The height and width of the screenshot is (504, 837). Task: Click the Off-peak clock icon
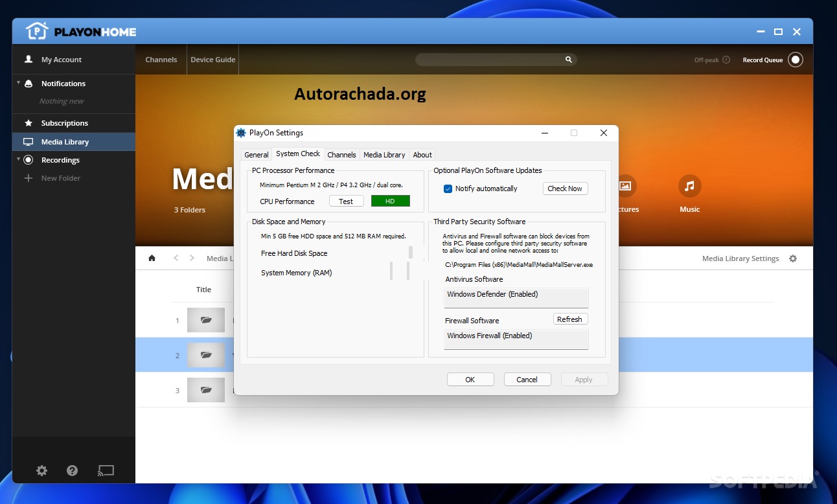tap(726, 60)
